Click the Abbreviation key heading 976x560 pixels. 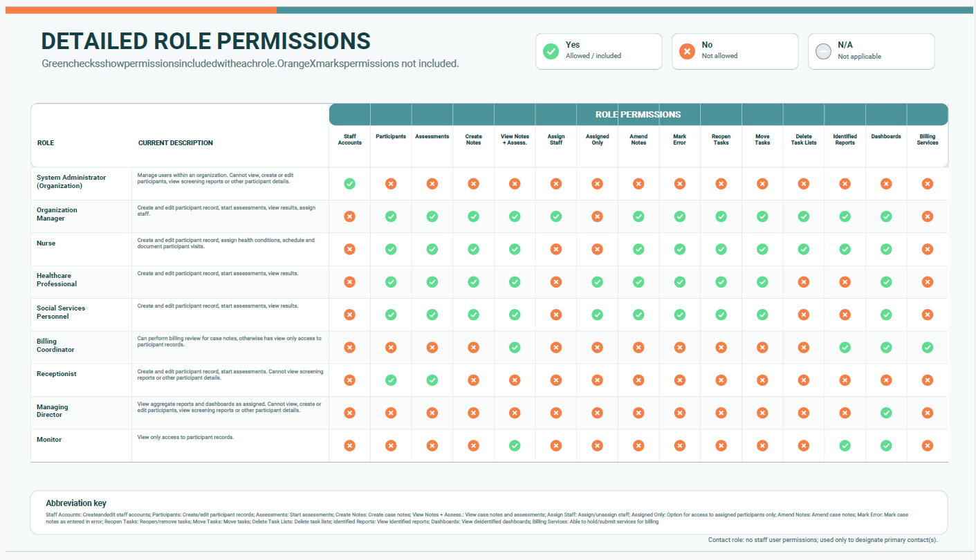tap(76, 503)
